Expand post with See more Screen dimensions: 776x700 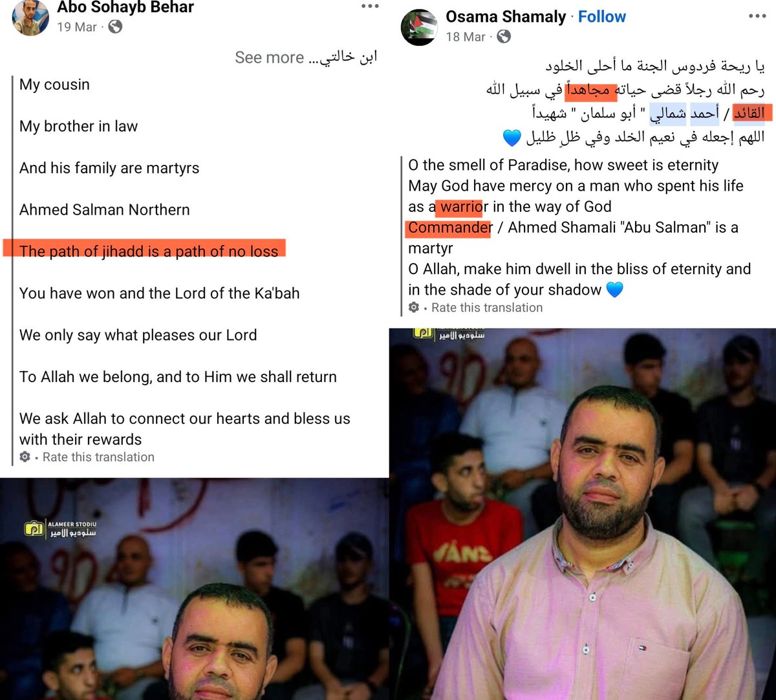(x=269, y=58)
